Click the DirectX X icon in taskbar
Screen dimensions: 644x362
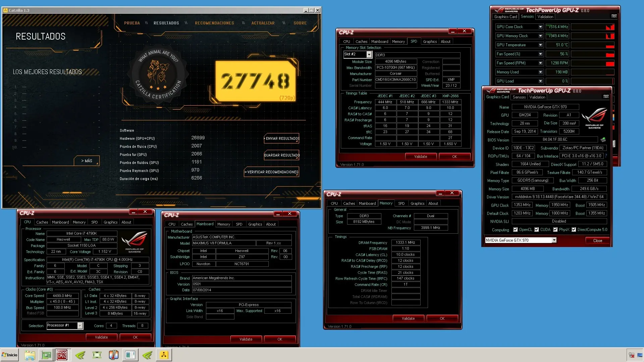click(x=97, y=355)
